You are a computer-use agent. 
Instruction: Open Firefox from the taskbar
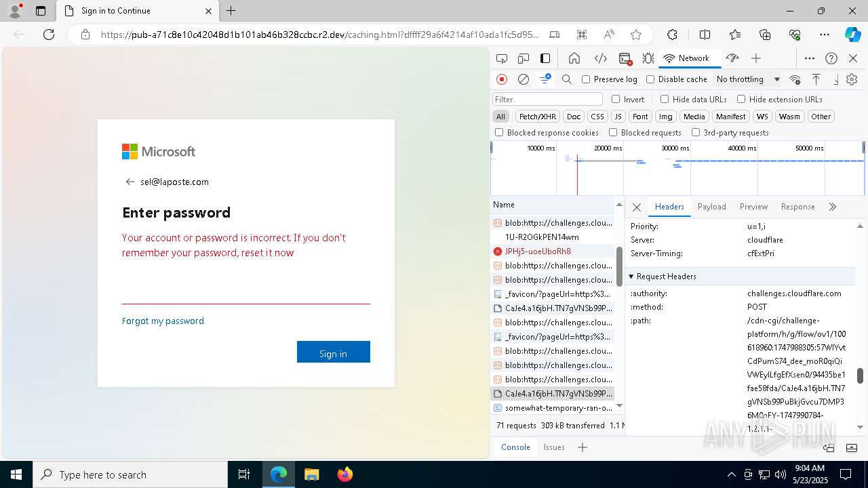[345, 474]
